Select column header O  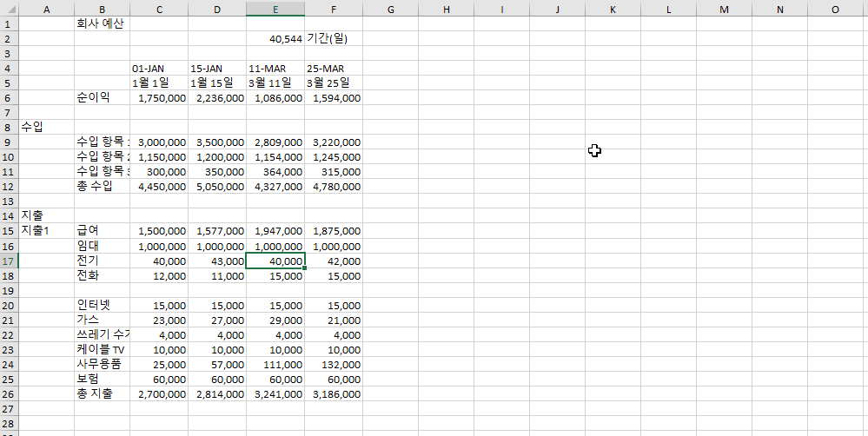pos(835,9)
